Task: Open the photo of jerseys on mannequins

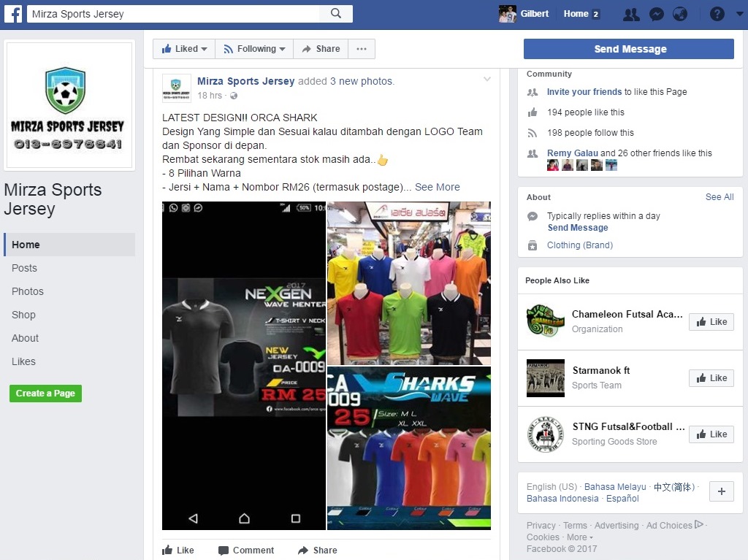Action: coord(409,283)
